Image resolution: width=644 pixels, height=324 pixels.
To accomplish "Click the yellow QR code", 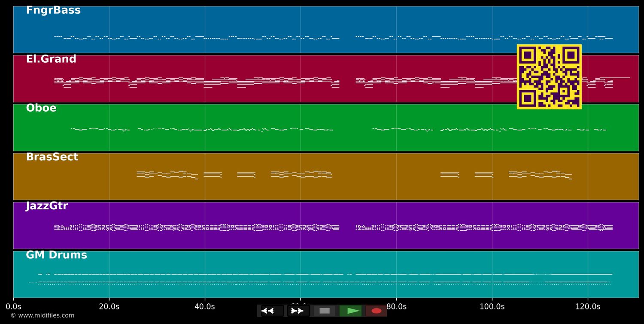I will [549, 77].
